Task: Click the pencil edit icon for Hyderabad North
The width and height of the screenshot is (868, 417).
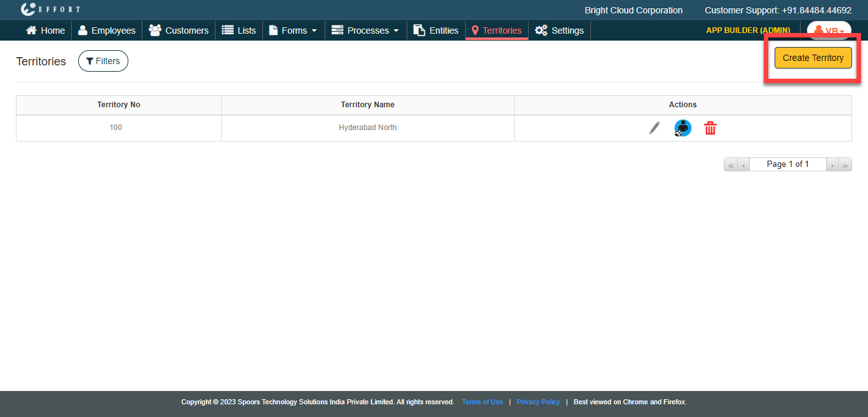Action: tap(654, 128)
